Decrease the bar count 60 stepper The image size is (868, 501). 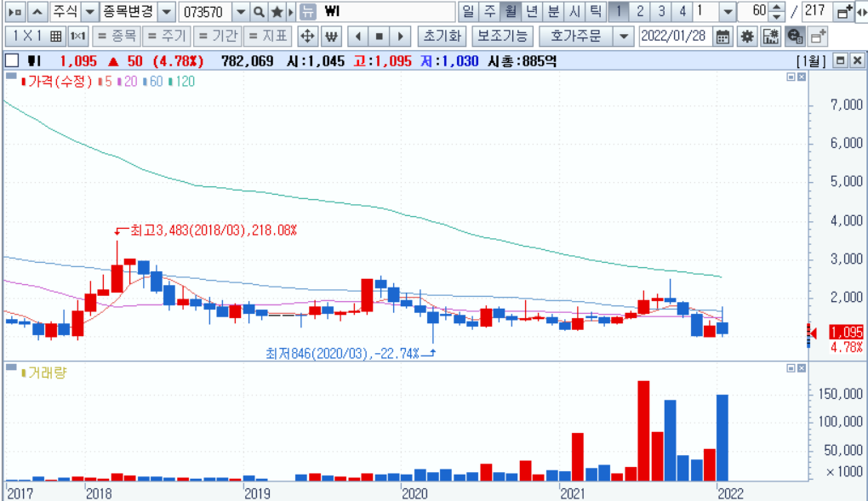click(777, 17)
